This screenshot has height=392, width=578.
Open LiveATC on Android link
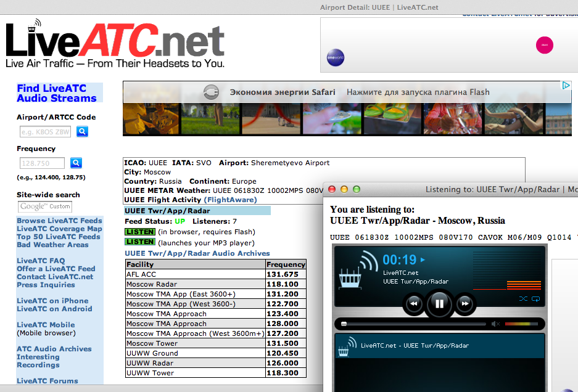click(x=54, y=309)
